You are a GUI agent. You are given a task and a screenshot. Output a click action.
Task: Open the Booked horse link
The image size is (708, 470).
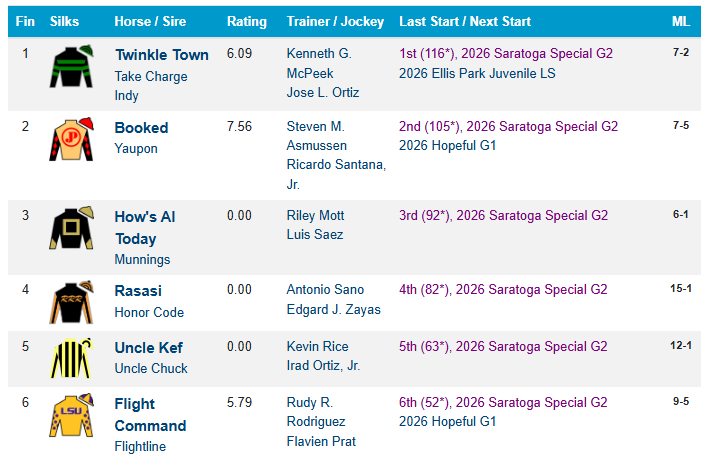[x=141, y=128]
